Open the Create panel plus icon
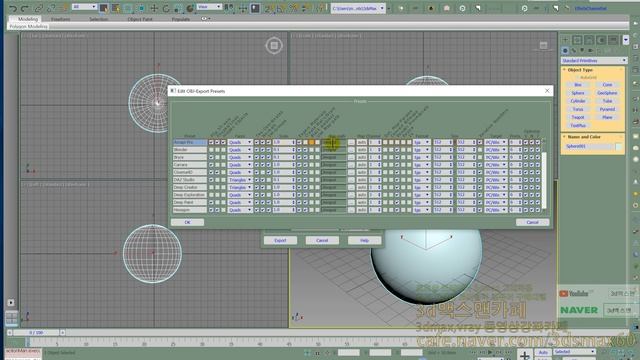This screenshot has height=360, width=640. pos(565,40)
